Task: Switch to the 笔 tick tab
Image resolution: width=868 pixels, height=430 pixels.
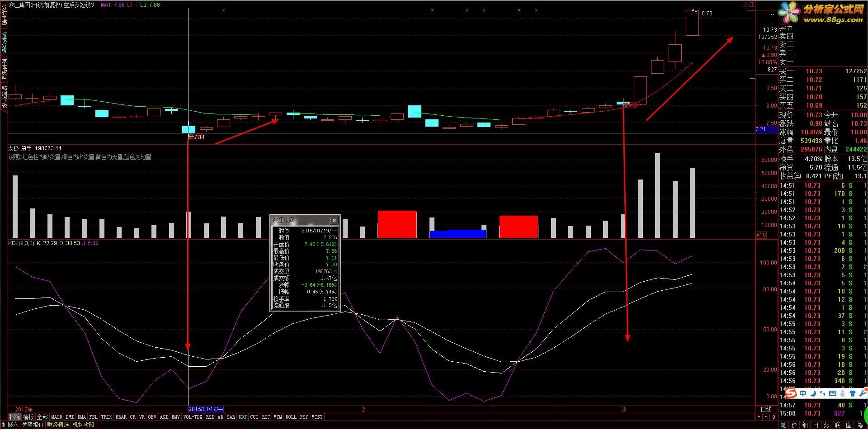Action: point(783,425)
